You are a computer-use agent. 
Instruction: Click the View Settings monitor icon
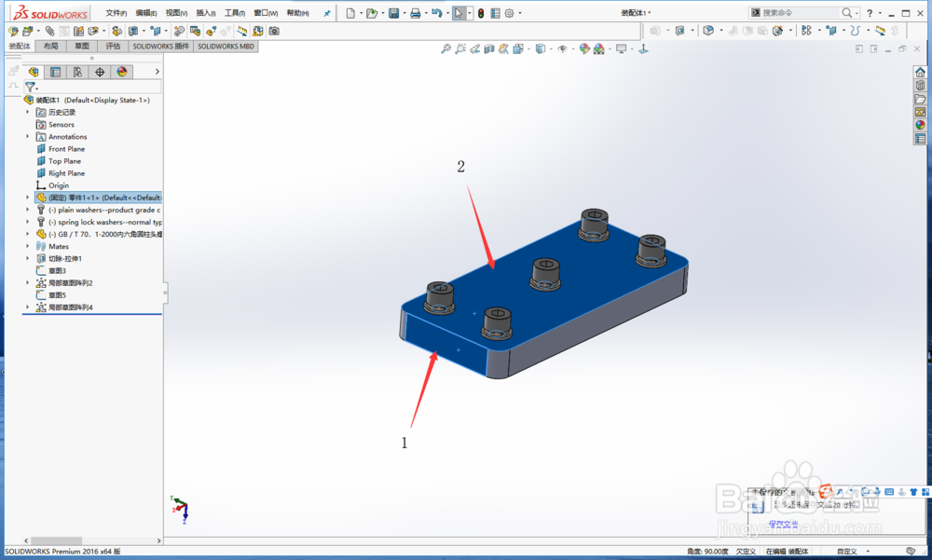click(x=621, y=48)
